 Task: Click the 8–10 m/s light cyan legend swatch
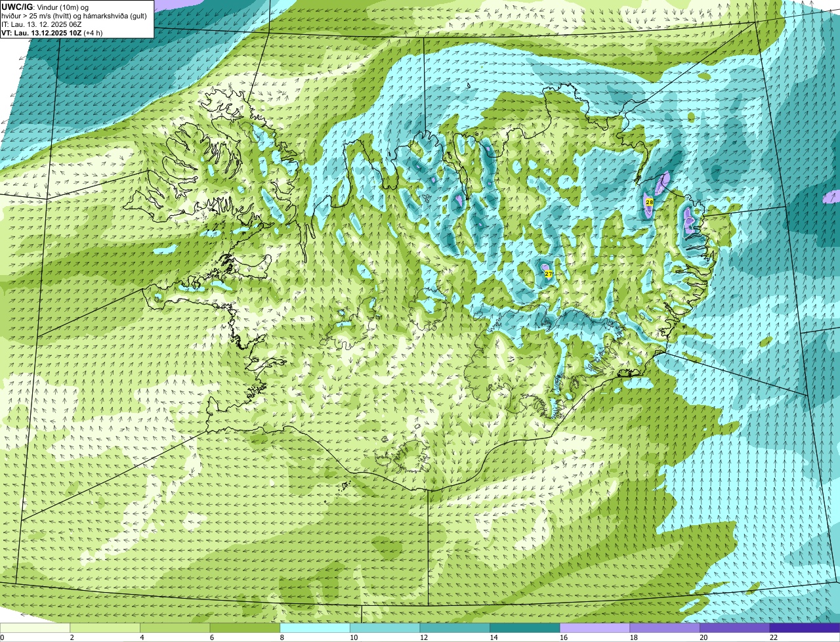pos(315,628)
